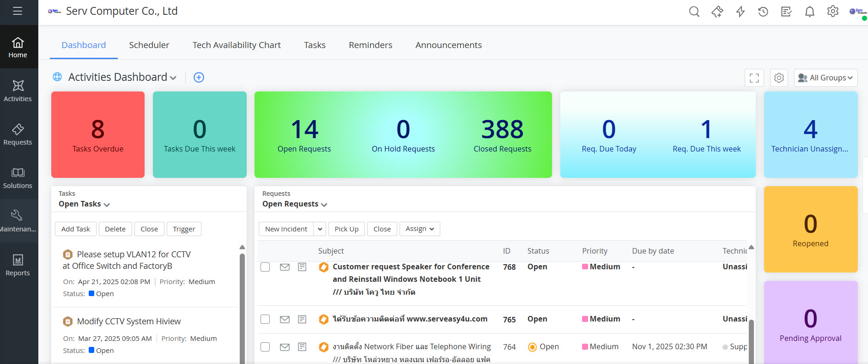Select checkbox for request 765

click(265, 319)
